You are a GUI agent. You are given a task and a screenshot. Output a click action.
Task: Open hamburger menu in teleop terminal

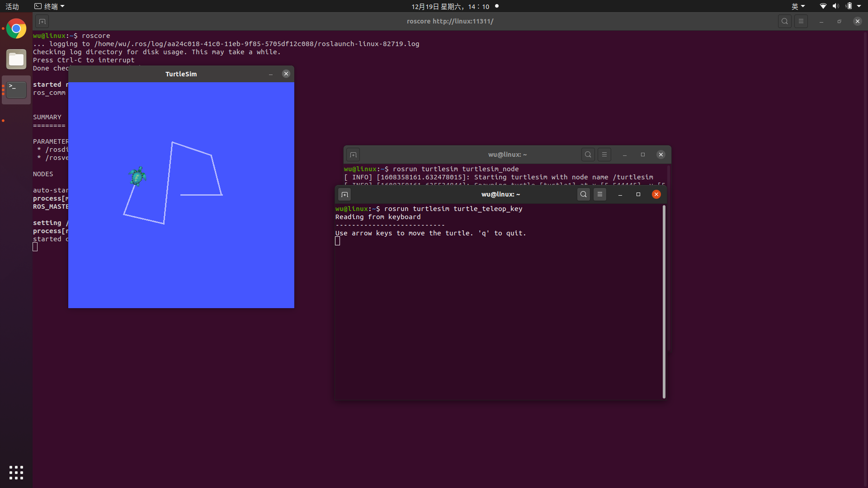pyautogui.click(x=600, y=194)
